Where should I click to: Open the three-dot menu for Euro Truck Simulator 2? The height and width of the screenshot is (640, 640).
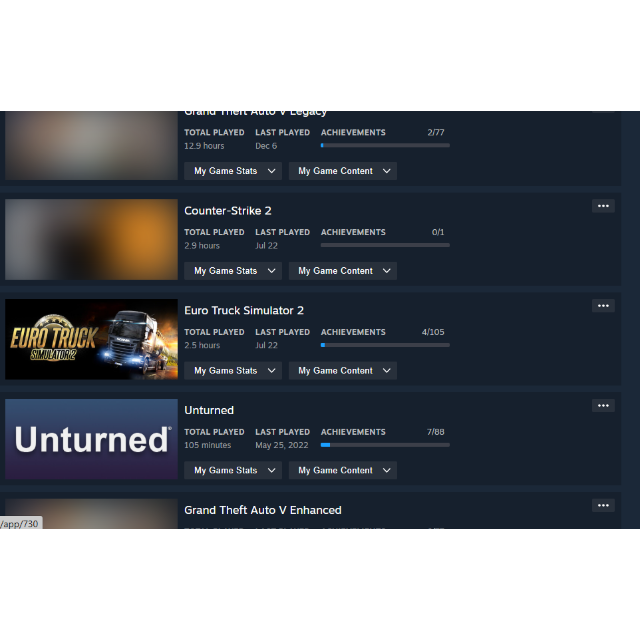(603, 306)
